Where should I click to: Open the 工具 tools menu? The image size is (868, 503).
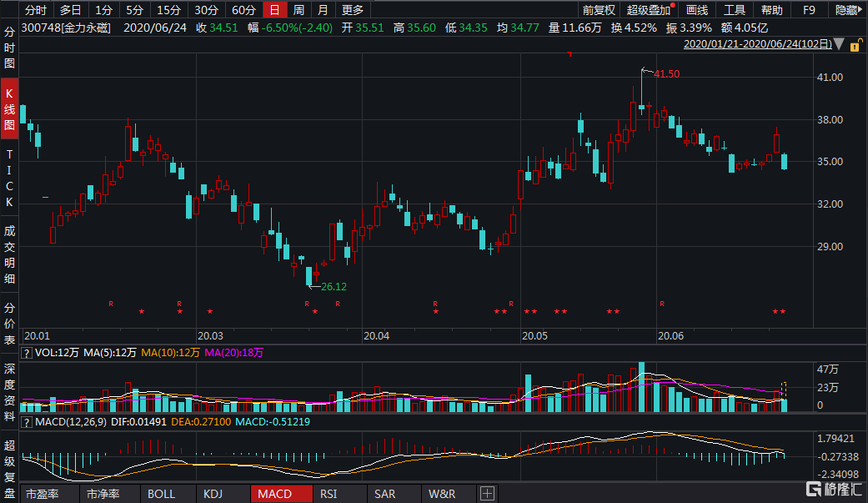735,10
